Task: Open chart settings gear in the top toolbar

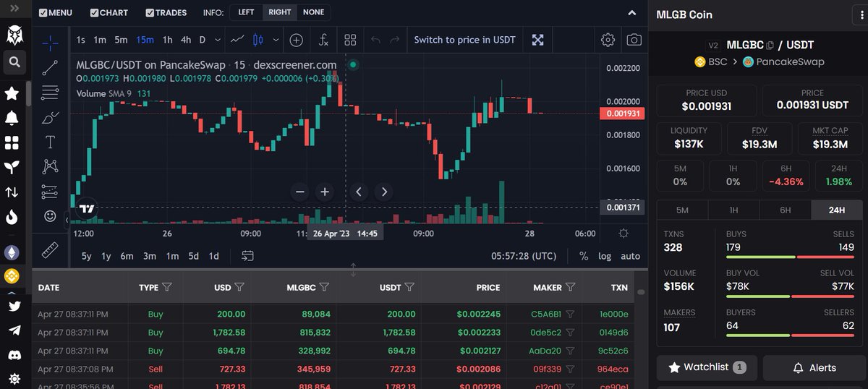Action: 608,40
